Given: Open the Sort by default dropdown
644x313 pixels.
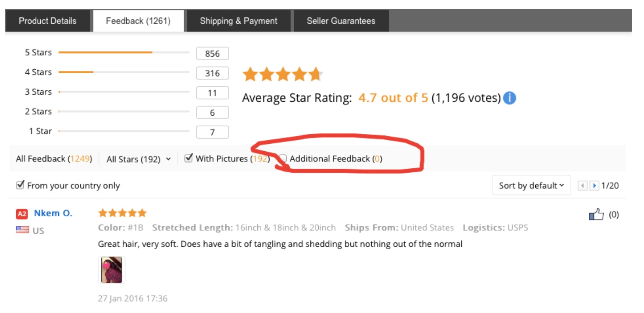Looking at the screenshot, I should tap(531, 185).
